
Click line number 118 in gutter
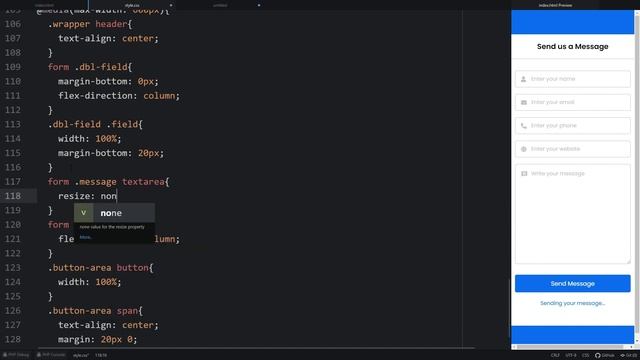tap(13, 196)
